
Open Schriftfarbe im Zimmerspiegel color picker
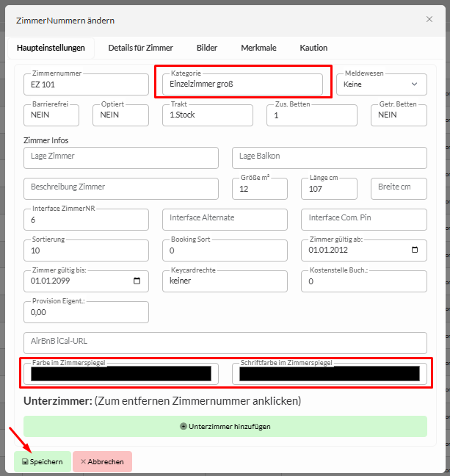(329, 374)
